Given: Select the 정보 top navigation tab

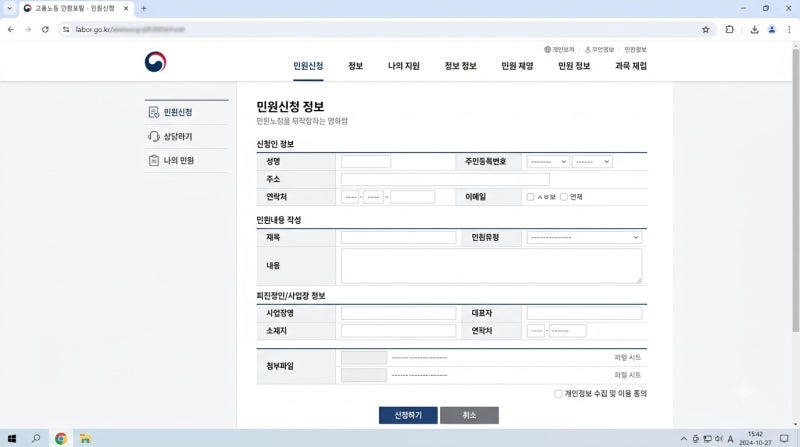Looking at the screenshot, I should pyautogui.click(x=356, y=66).
